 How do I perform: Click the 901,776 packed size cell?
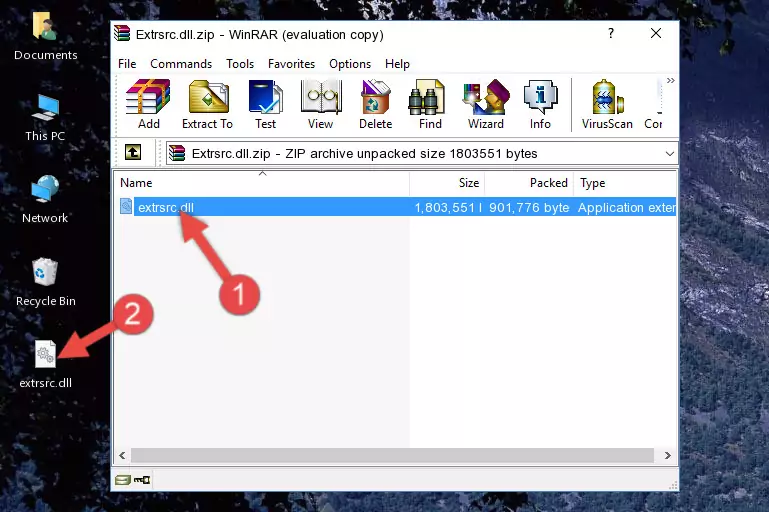(x=529, y=207)
